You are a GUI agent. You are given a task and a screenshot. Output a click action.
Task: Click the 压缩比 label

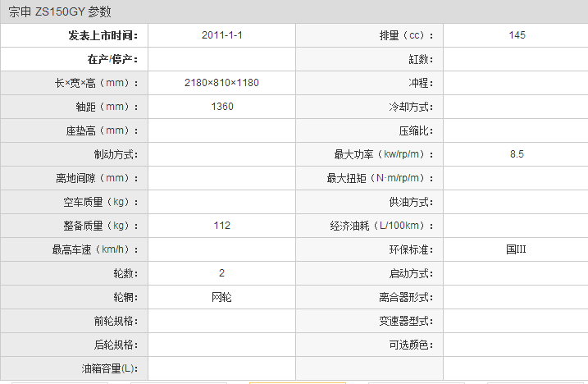(416, 130)
